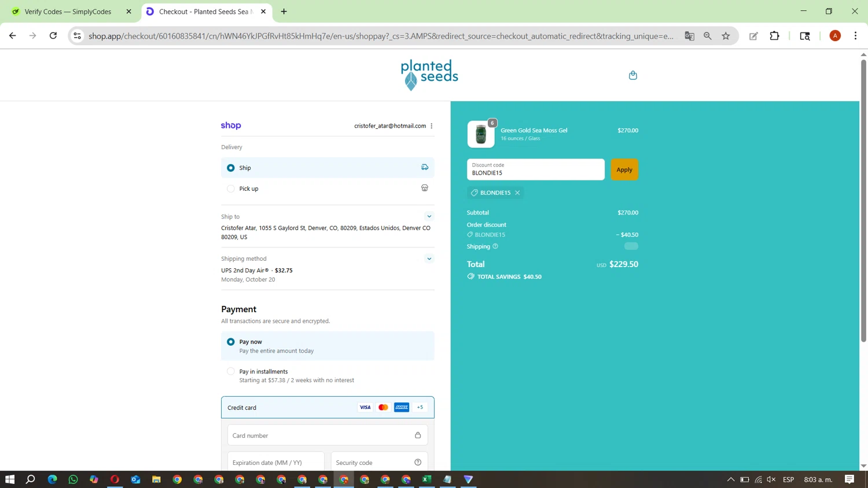Select the Pick up delivery option
This screenshot has width=868, height=488.
328,188
